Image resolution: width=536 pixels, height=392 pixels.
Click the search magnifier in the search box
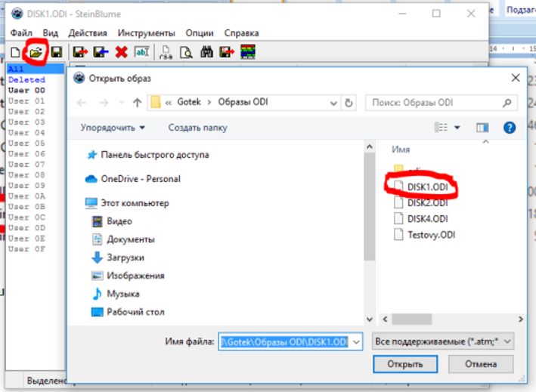point(507,103)
